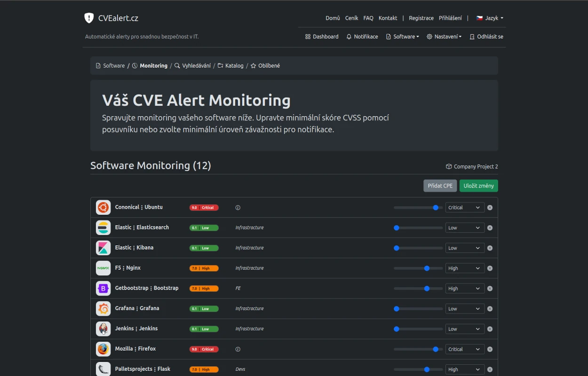
Task: Select the Kibana product icon
Action: pos(103,248)
